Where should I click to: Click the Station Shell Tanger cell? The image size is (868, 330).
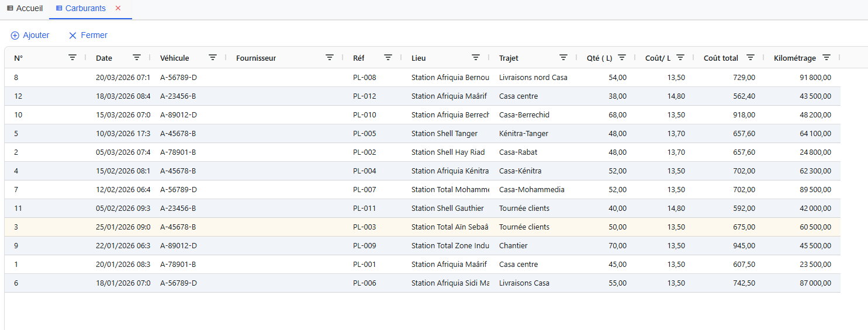444,134
